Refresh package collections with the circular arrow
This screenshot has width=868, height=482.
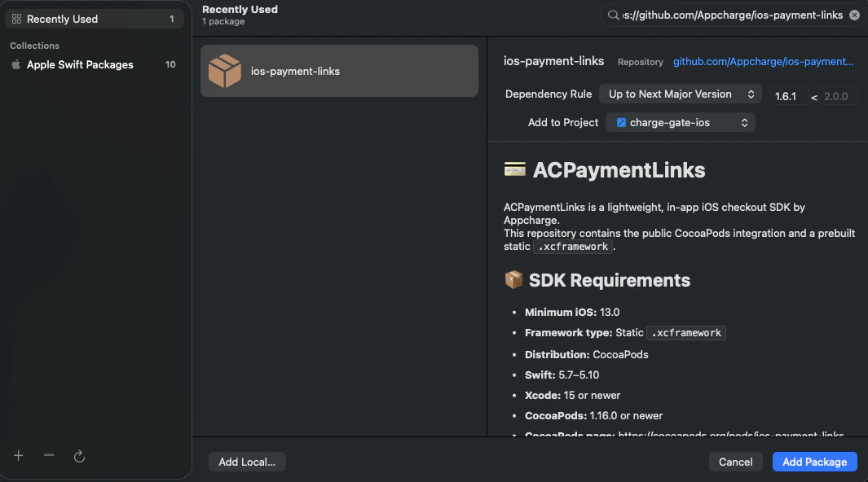79,457
